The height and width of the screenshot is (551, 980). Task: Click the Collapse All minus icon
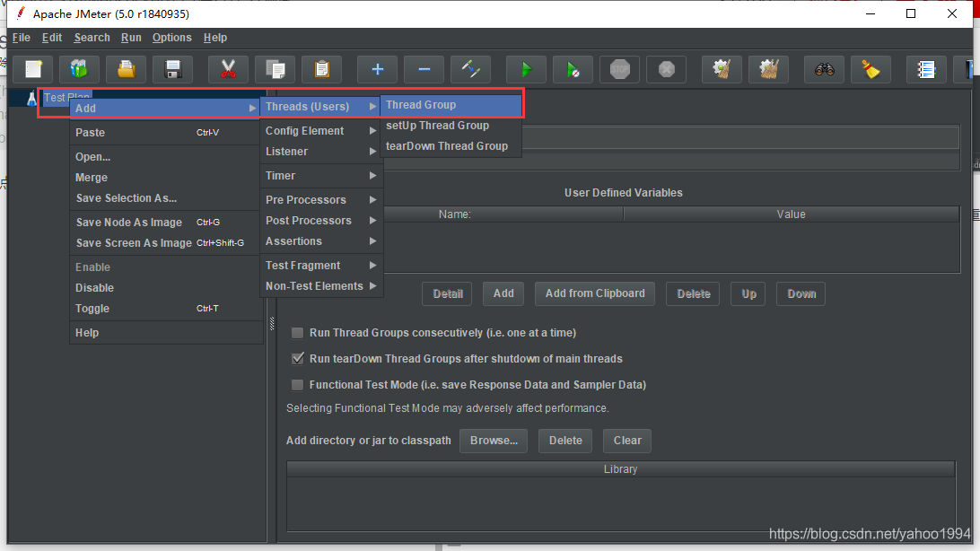coord(424,69)
